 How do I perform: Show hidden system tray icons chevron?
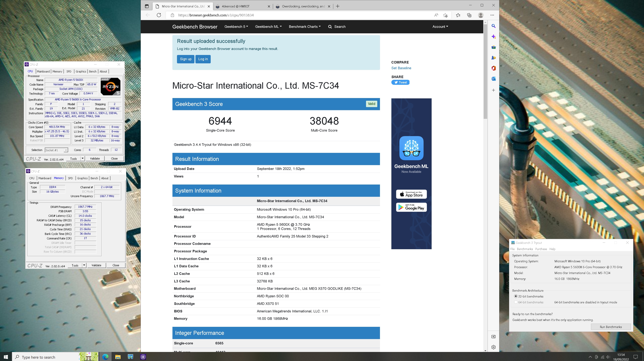(590, 357)
